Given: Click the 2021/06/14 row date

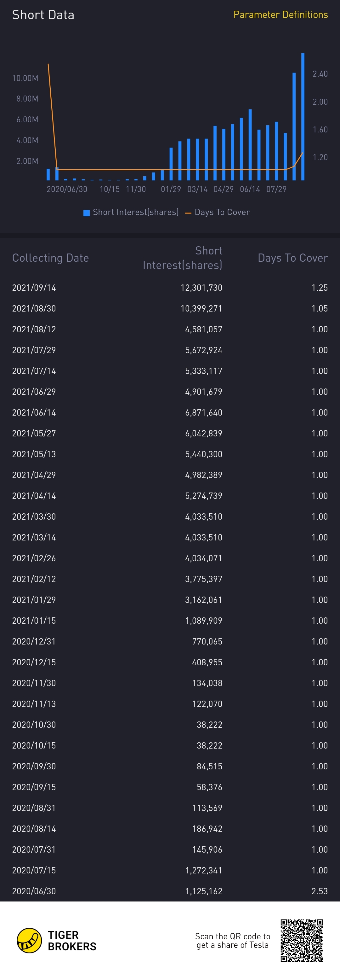Looking at the screenshot, I should pyautogui.click(x=34, y=412).
